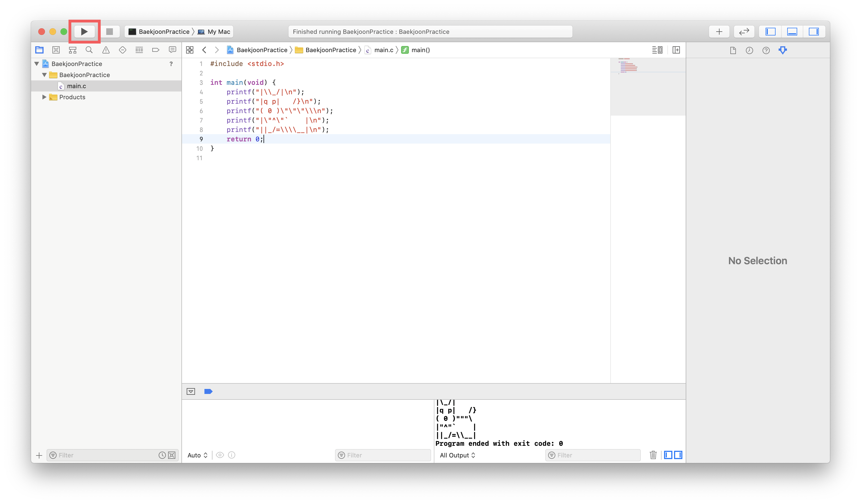Collapse the BaekjoonPractice project disclosure triangle
861x504 pixels.
(x=37, y=64)
